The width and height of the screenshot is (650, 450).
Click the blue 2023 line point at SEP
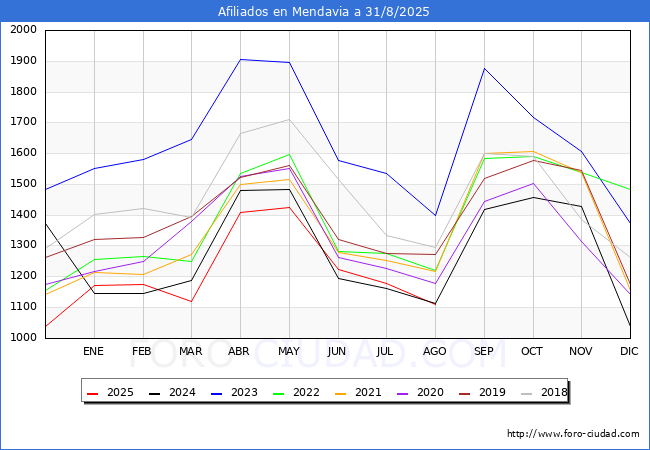484,68
